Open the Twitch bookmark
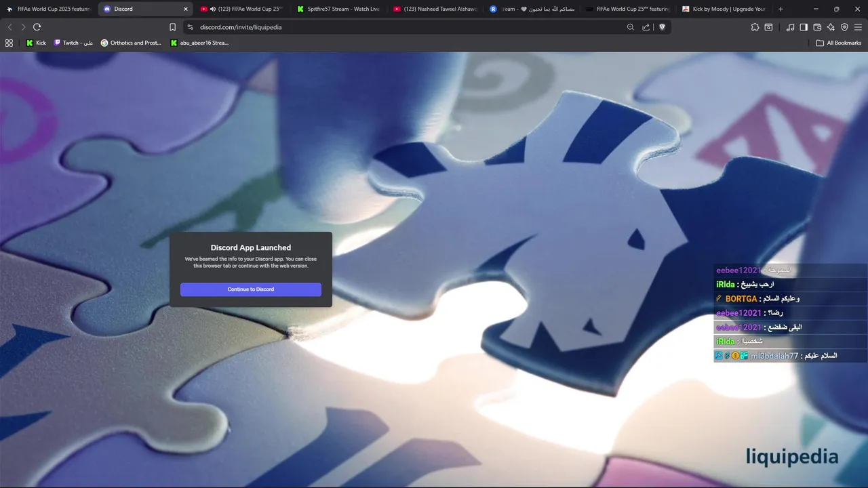 coord(73,43)
